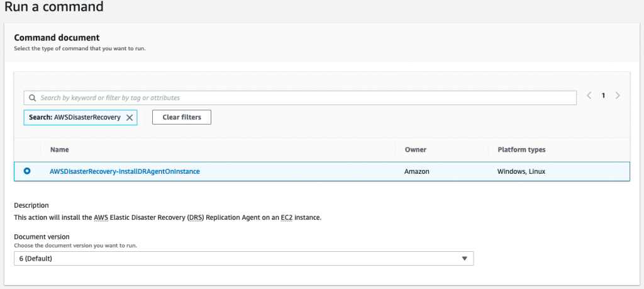Click the Amazon owner cell

tap(417, 171)
